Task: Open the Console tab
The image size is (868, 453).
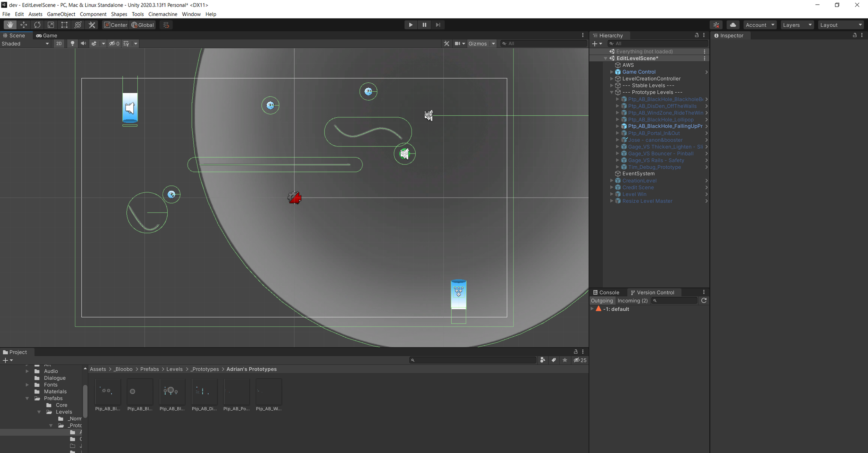Action: coord(606,292)
